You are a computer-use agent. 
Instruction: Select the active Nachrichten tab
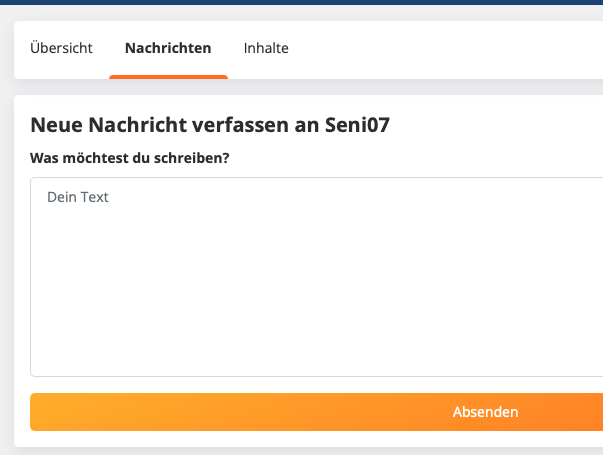[168, 48]
